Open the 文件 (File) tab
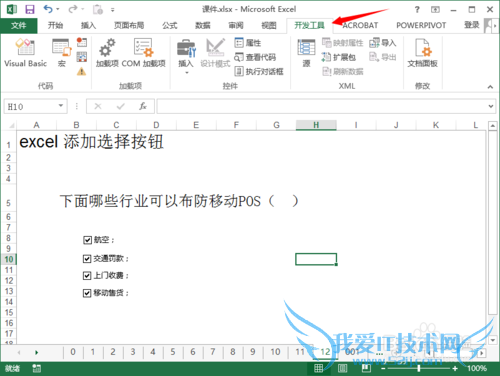500x376 pixels. coord(19,25)
